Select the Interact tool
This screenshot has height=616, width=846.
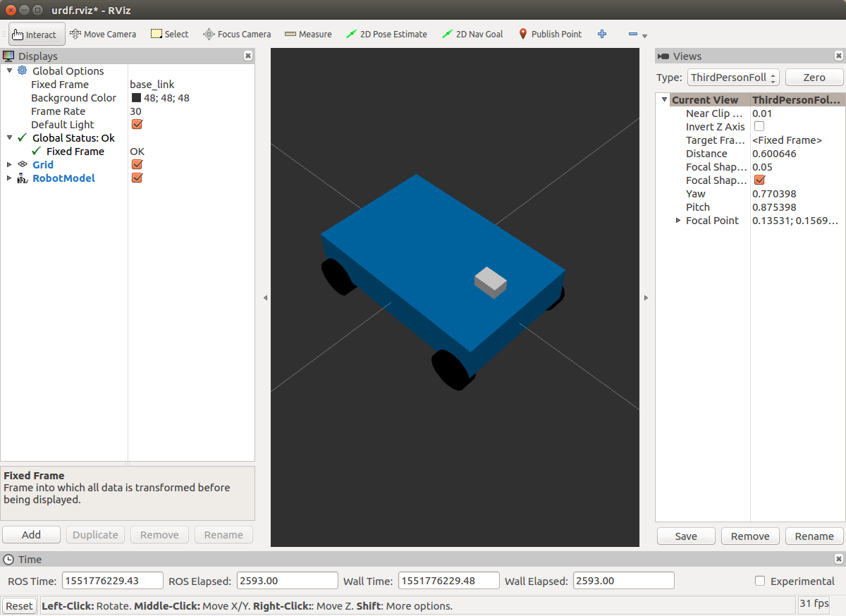pos(37,34)
